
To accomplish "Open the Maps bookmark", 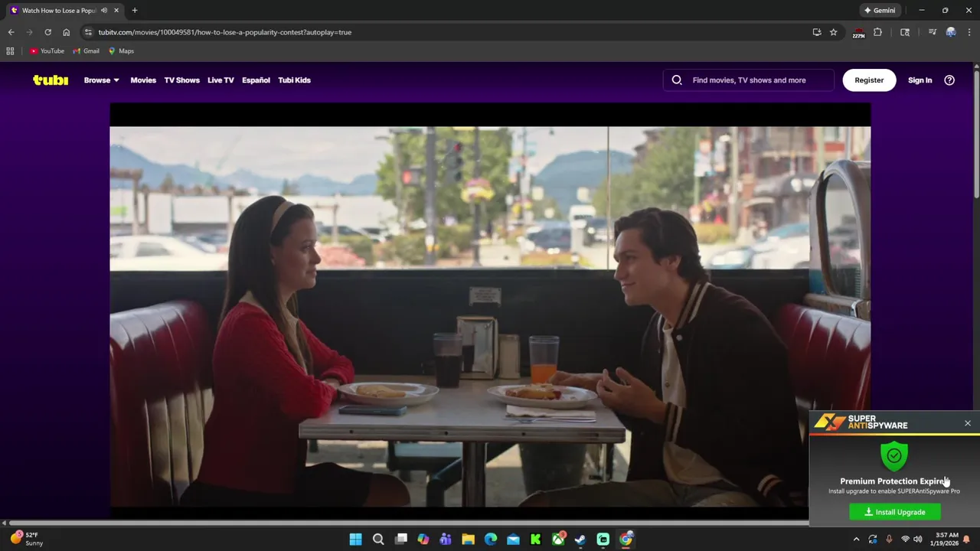I will 121,51.
